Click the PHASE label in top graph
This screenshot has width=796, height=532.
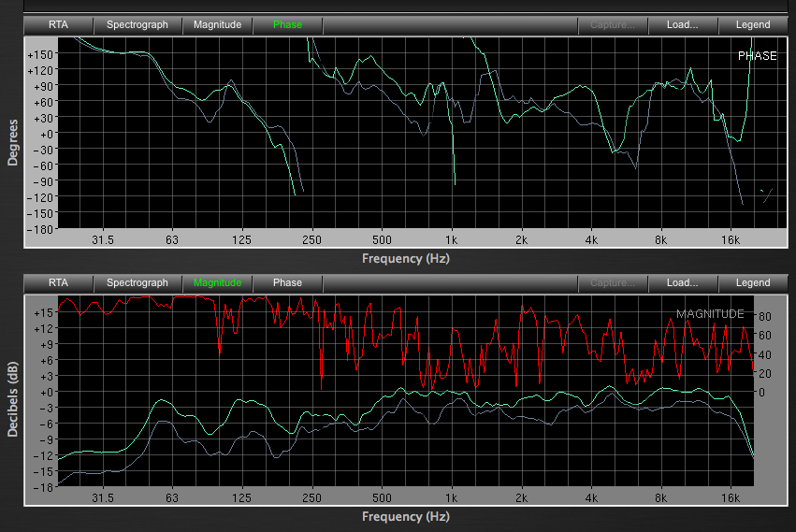[x=757, y=56]
